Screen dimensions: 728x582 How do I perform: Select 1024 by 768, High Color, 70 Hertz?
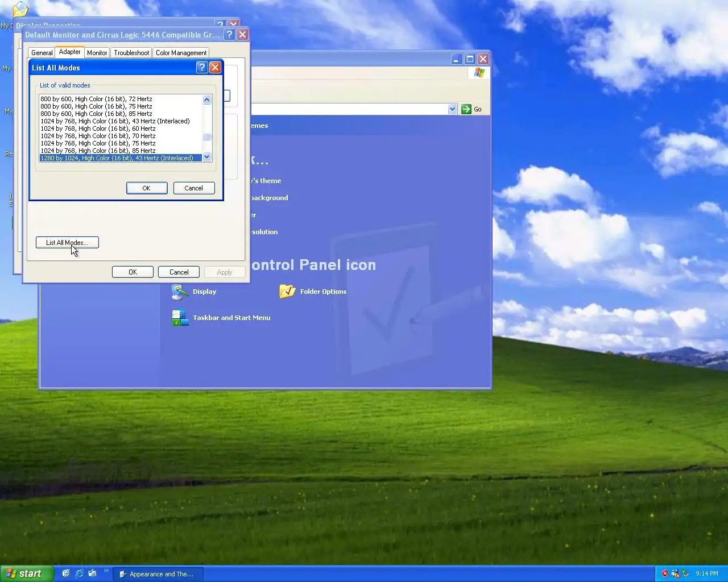pyautogui.click(x=121, y=136)
